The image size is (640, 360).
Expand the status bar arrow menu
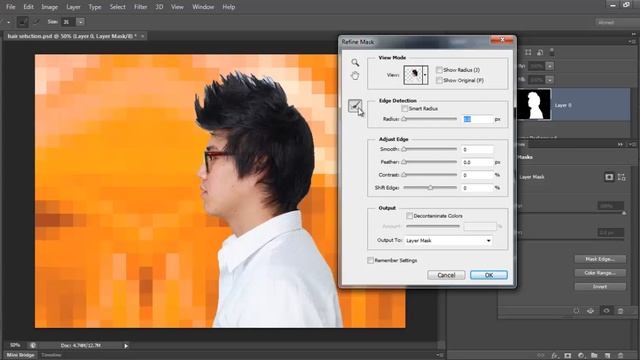pos(126,346)
